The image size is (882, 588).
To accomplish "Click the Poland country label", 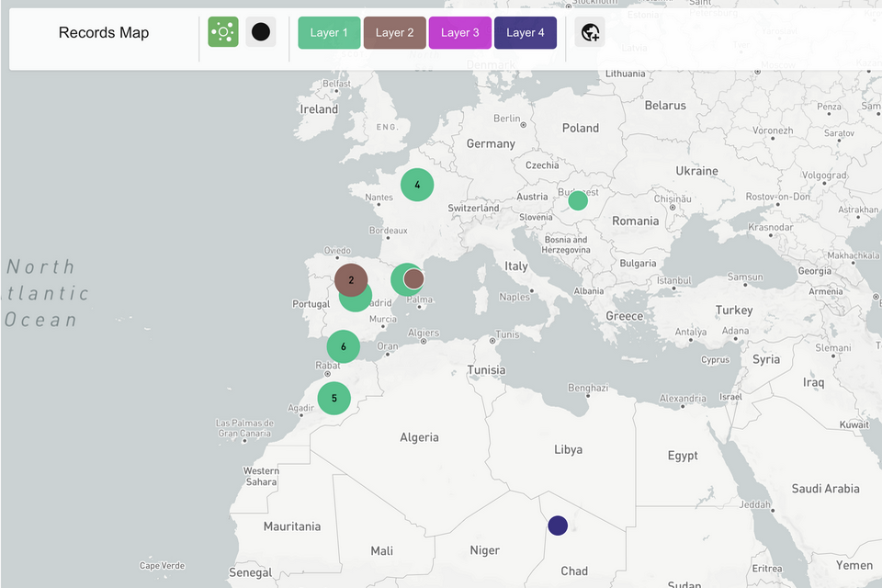I will pos(581,129).
